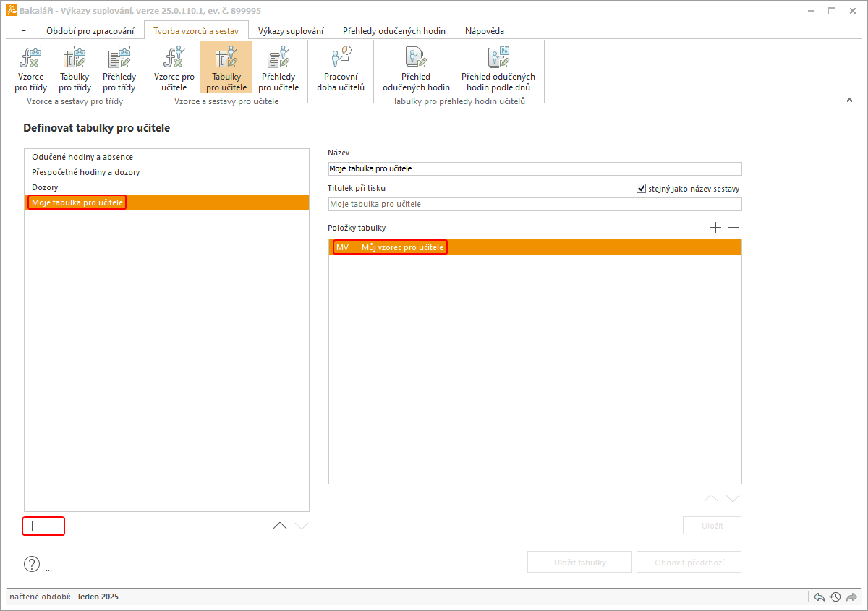
Task: Click Uložit tabulky button
Action: (580, 562)
